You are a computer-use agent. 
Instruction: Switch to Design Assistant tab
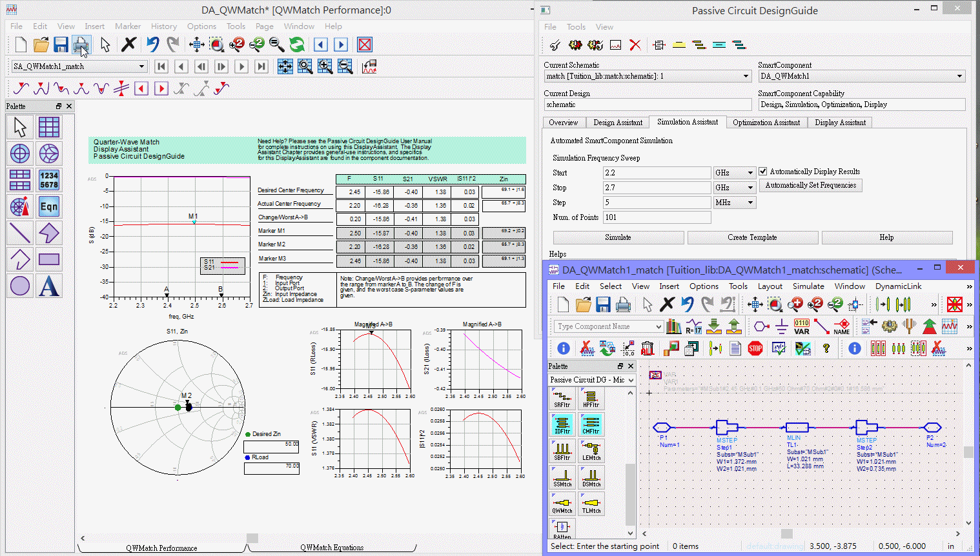(618, 123)
